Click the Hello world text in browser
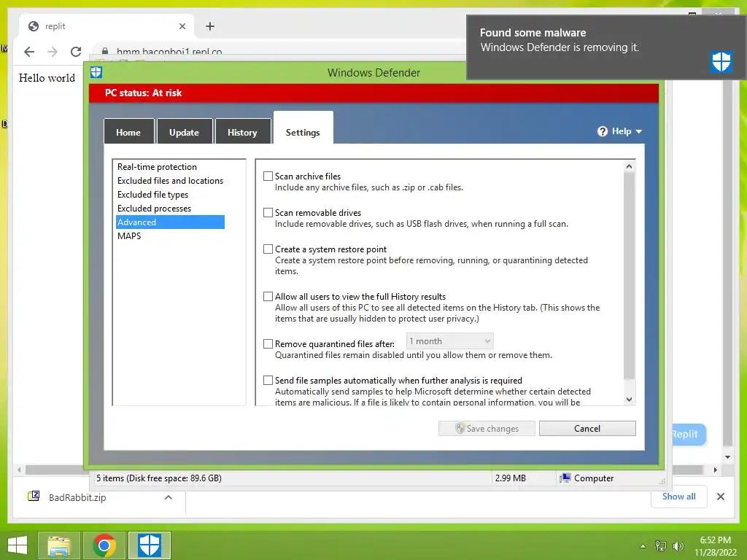Viewport: 747px width, 560px height. pyautogui.click(x=47, y=77)
